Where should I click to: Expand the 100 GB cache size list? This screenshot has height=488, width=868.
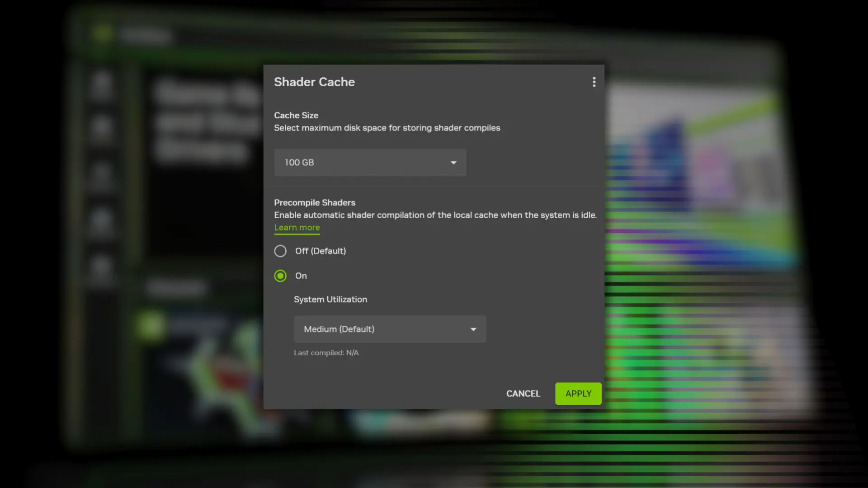370,162
